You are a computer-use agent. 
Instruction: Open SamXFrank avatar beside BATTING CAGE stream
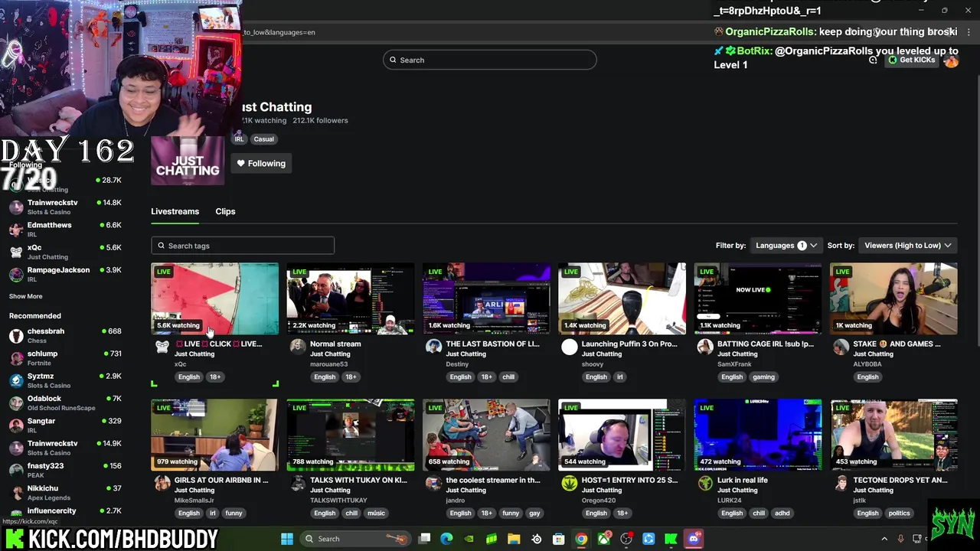705,347
